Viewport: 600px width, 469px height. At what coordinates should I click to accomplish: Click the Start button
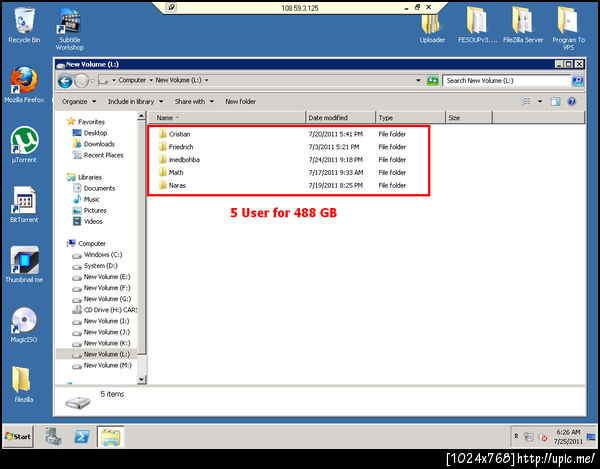click(18, 436)
